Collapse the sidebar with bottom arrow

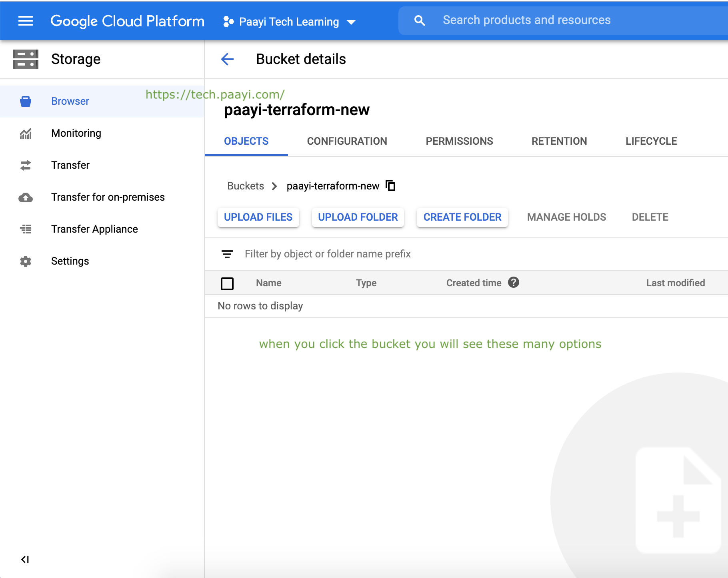[x=25, y=559]
